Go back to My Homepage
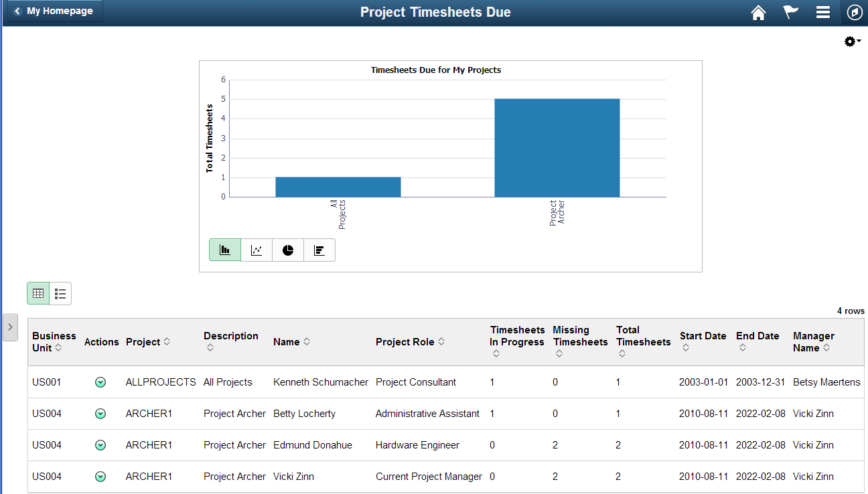This screenshot has height=494, width=868. (53, 11)
